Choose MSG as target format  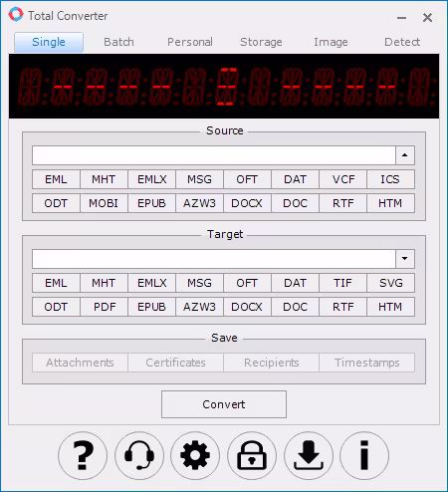click(199, 283)
